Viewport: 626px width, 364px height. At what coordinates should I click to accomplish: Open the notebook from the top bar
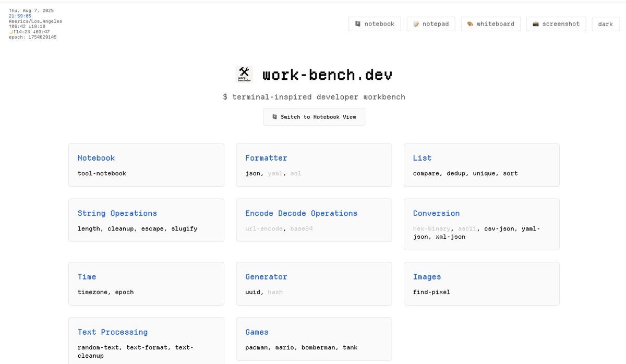(x=375, y=24)
